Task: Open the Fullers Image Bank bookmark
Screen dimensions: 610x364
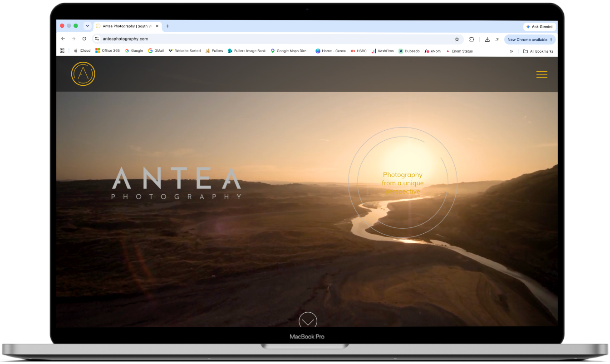Action: pos(247,51)
